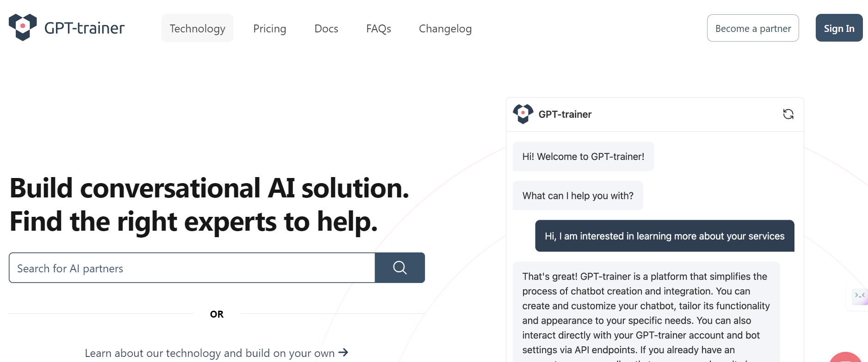This screenshot has height=362, width=868.
Task: Click the Welcome to GPT-trainer message bubble
Action: 583,156
